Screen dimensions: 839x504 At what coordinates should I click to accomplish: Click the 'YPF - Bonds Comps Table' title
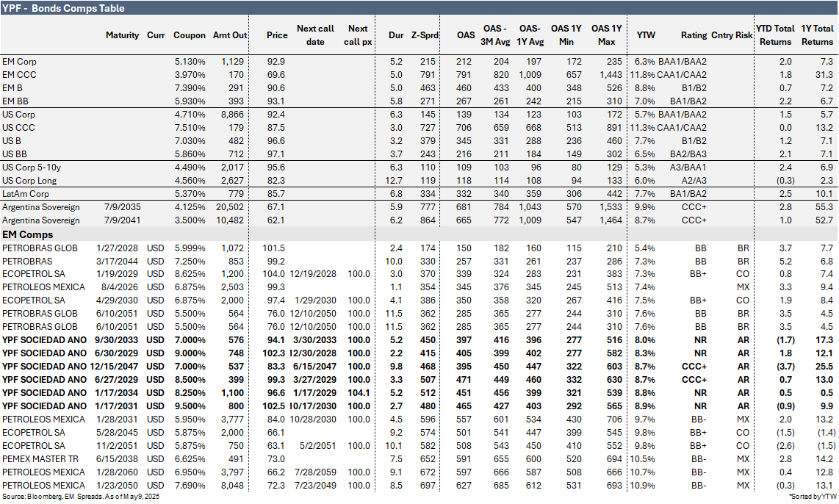(x=63, y=8)
